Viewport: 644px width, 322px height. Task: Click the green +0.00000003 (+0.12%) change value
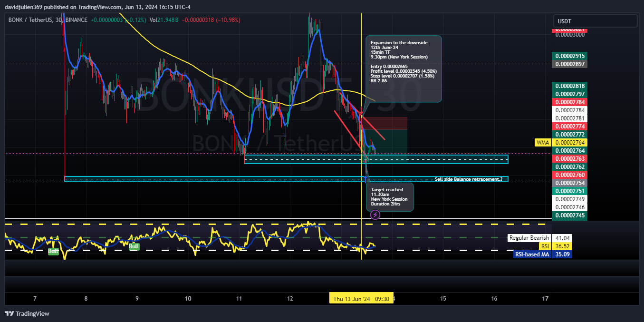118,20
